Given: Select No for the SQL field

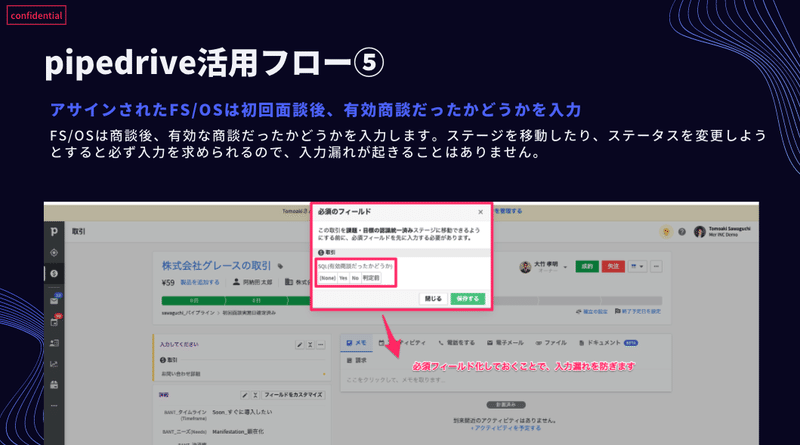Looking at the screenshot, I should point(355,278).
